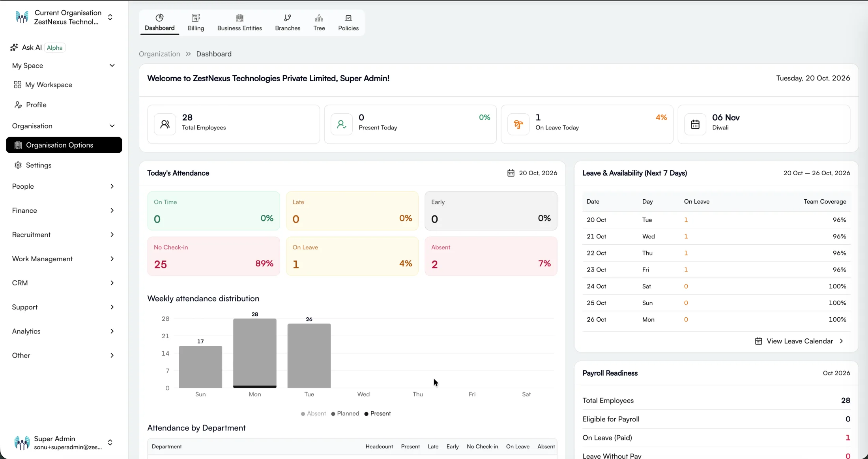Select the Absent attendance card

pos(491,256)
